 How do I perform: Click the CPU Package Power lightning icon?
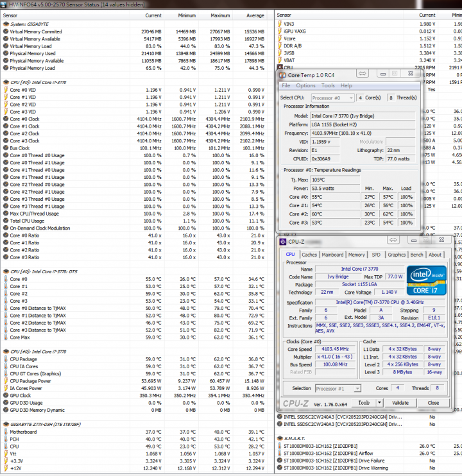point(6,381)
